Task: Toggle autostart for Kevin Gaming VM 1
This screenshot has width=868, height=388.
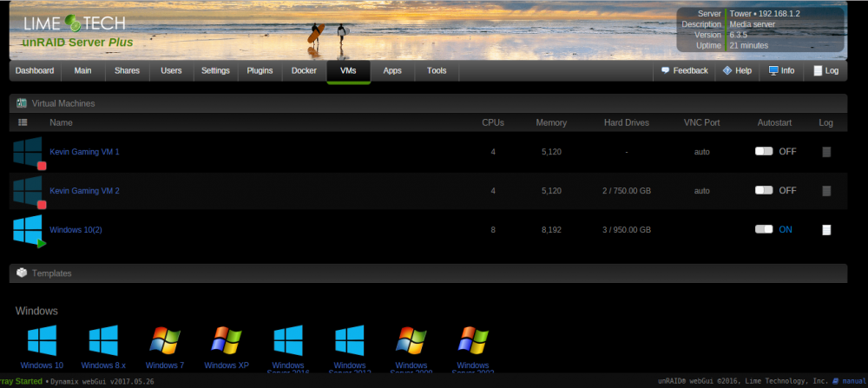Action: tap(764, 151)
